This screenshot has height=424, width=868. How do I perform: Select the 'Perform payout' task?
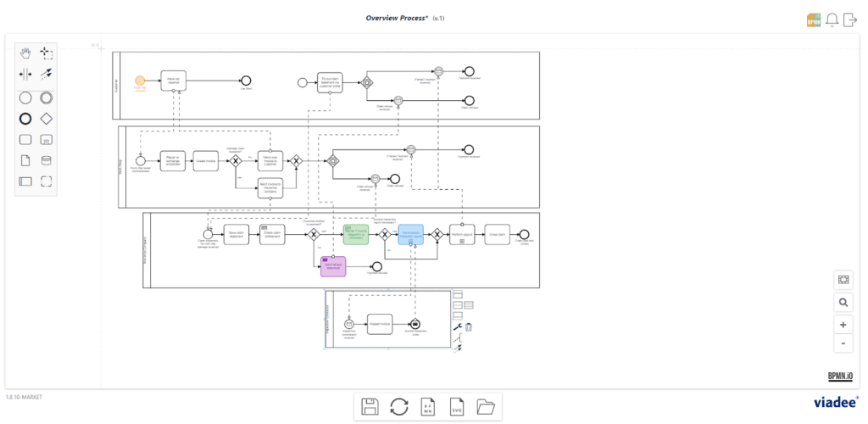(462, 235)
